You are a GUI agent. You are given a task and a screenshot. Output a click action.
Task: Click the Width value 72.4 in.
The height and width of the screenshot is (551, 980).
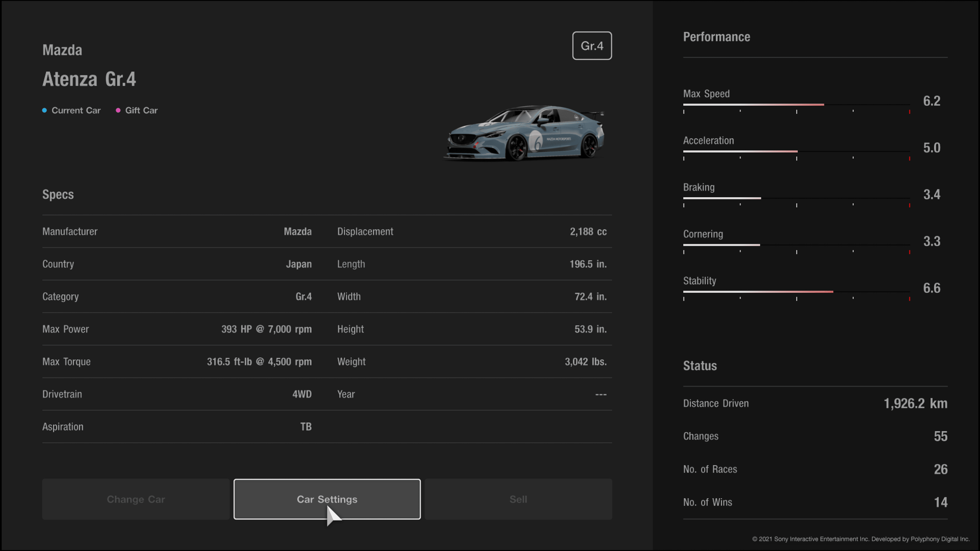(x=591, y=297)
